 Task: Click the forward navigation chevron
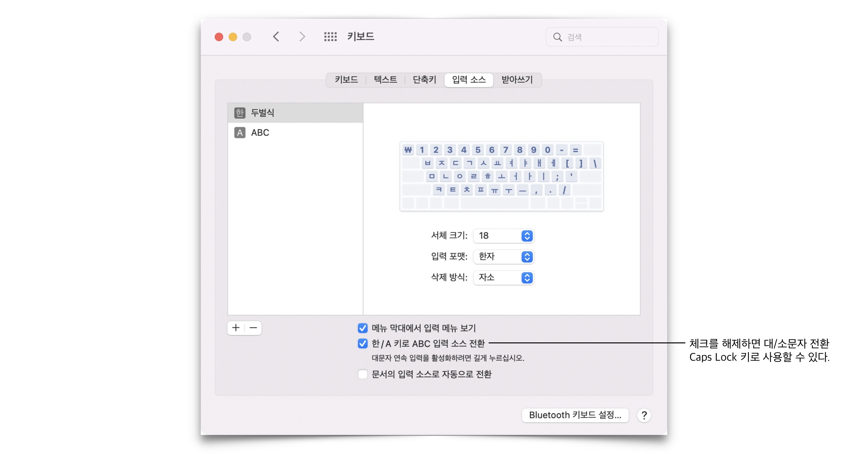pos(302,37)
